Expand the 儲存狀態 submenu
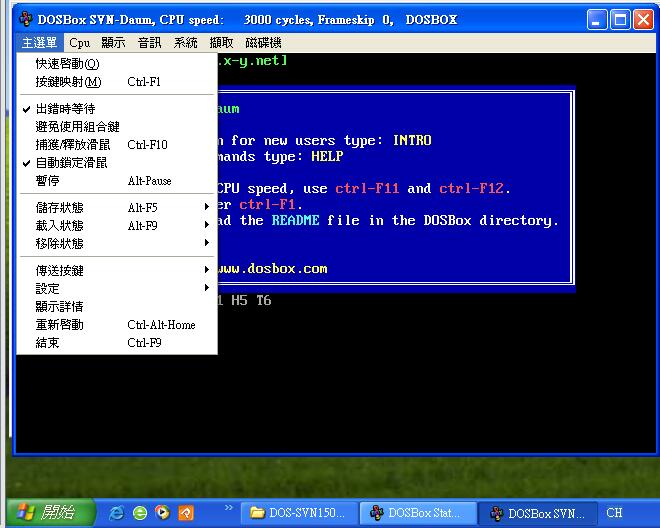The width and height of the screenshot is (660, 528). point(117,208)
